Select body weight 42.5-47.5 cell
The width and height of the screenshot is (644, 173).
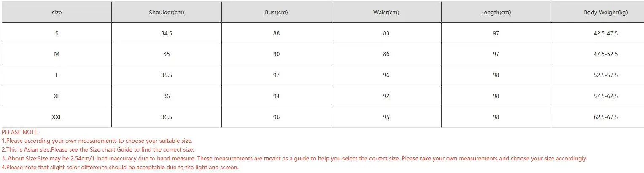606,33
